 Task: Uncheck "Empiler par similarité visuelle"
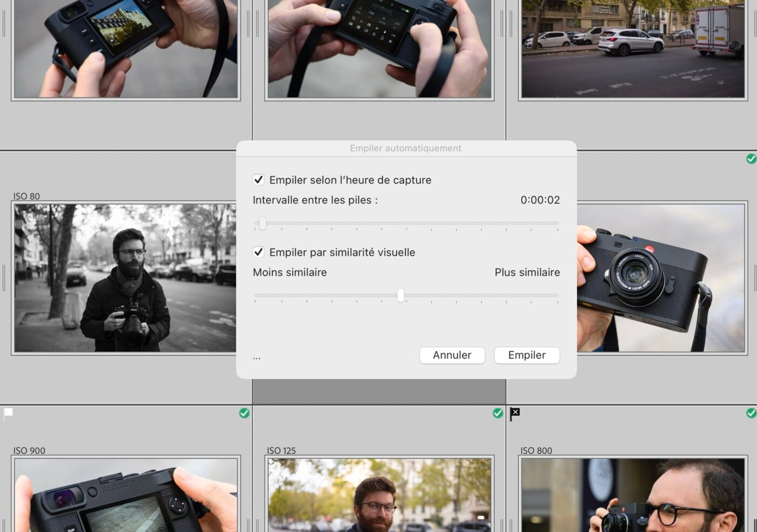coord(258,252)
